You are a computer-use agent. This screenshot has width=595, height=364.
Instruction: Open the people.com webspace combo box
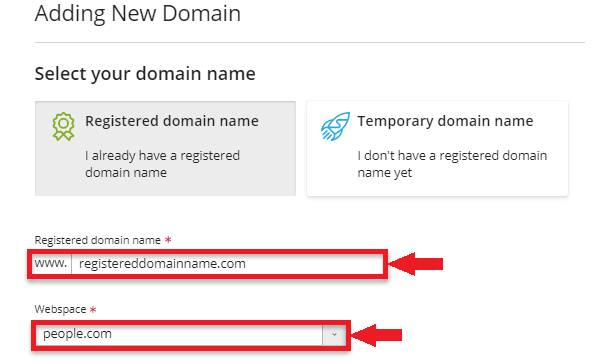point(191,335)
